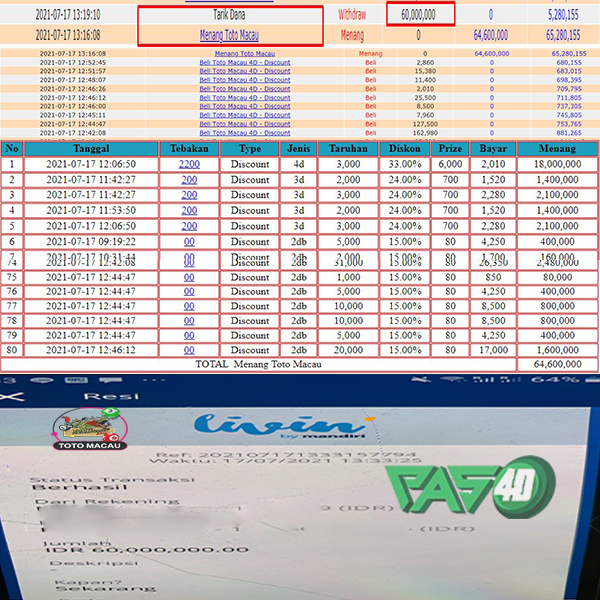600x600 pixels.
Task: Select the 17,000 Bayar cell in row 80
Action: (x=493, y=350)
